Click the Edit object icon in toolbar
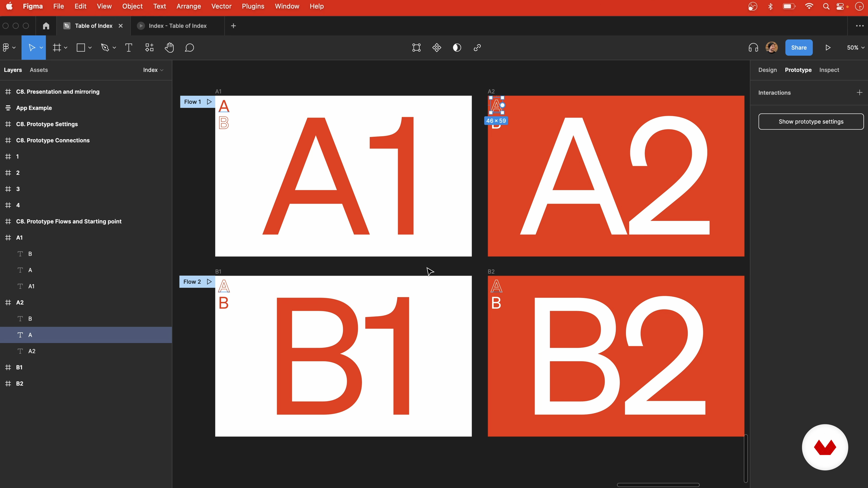 pyautogui.click(x=416, y=47)
